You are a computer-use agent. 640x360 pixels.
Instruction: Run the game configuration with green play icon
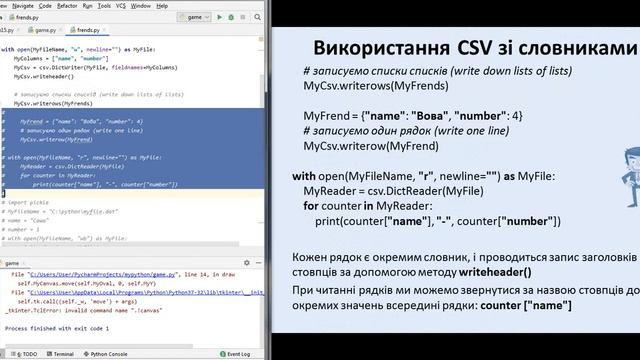click(x=220, y=17)
